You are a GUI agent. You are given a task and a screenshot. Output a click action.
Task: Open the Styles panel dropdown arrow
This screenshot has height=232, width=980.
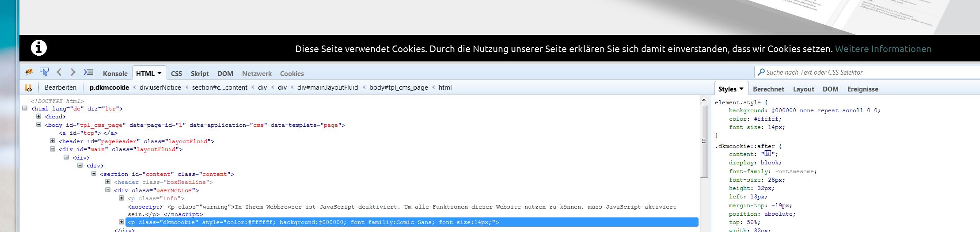click(741, 89)
